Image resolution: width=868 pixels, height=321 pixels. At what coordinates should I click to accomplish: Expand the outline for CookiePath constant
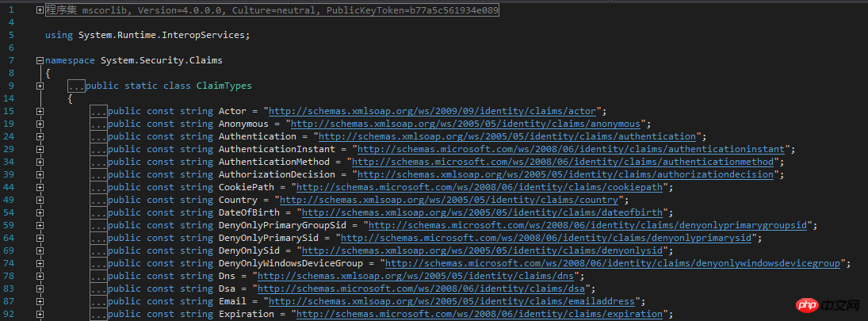pos(40,188)
